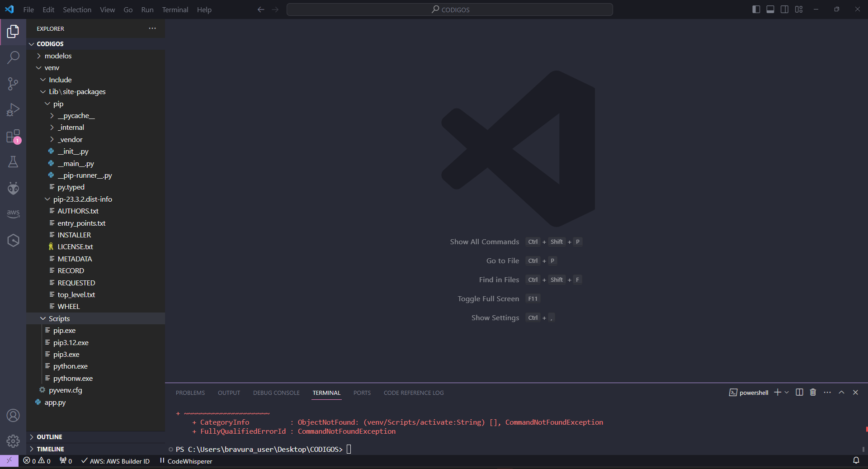
Task: Open the Extensions view with badge
Action: [x=13, y=136]
